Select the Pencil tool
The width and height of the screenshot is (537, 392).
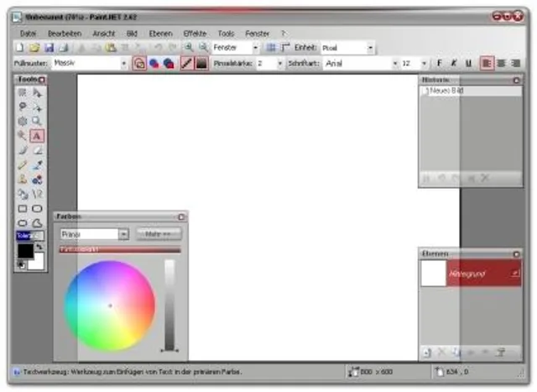(23, 165)
